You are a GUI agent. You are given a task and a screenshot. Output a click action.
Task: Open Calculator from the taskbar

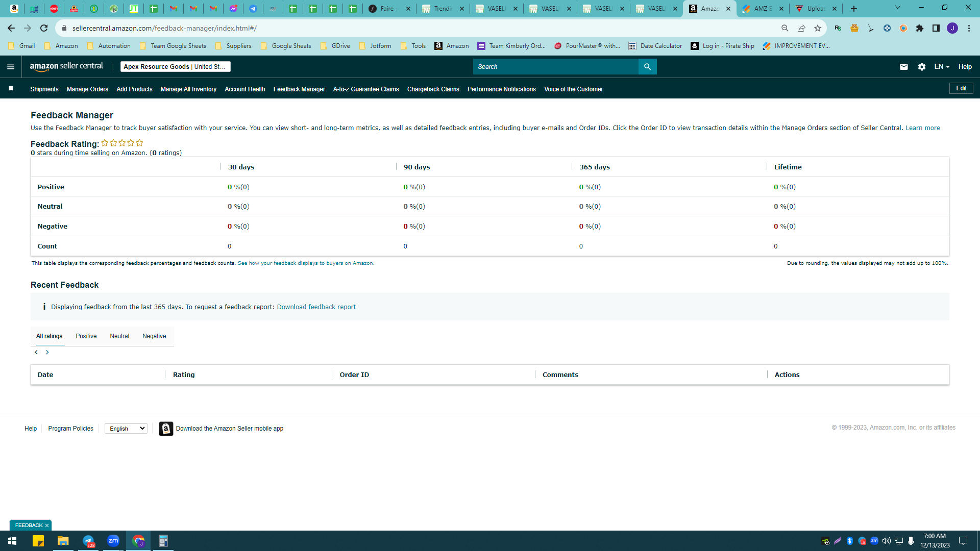pos(163,541)
